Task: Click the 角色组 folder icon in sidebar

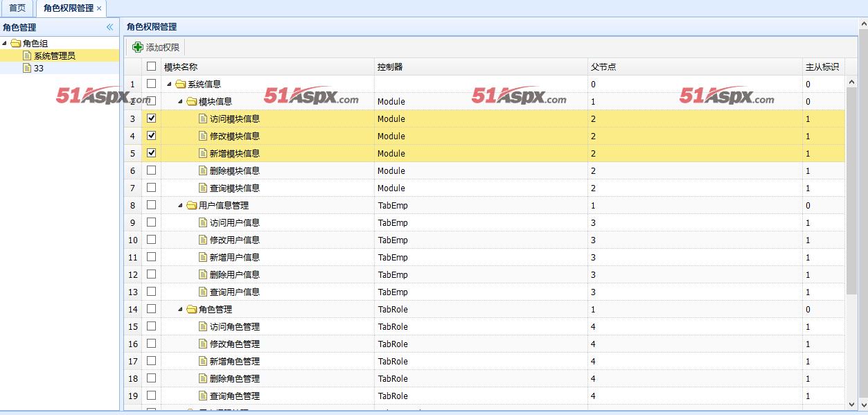Action: pos(16,44)
